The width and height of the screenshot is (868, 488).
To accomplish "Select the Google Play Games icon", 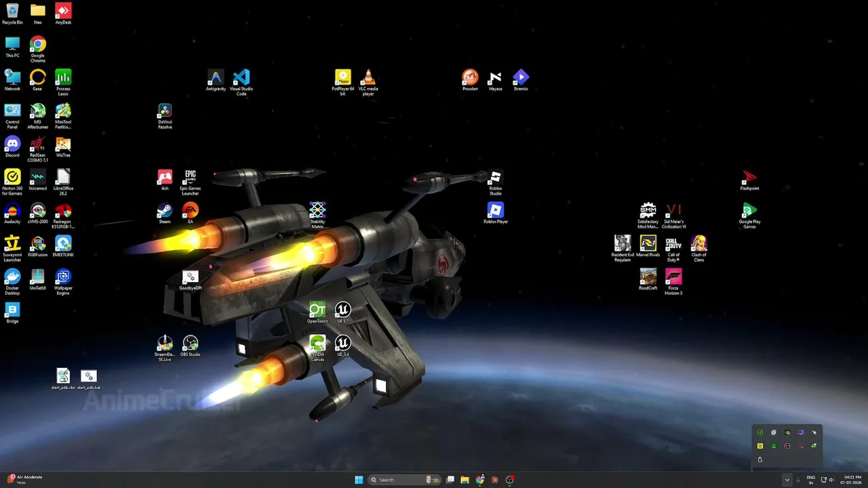I will pyautogui.click(x=749, y=216).
